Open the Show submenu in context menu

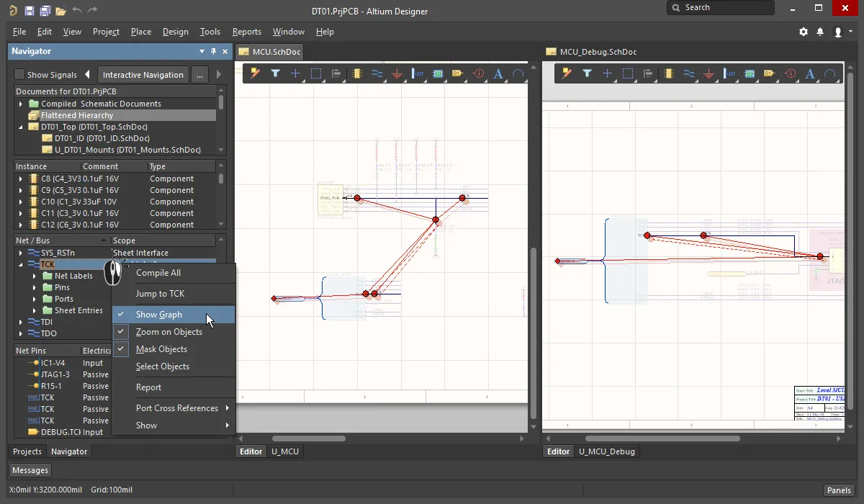pos(174,426)
